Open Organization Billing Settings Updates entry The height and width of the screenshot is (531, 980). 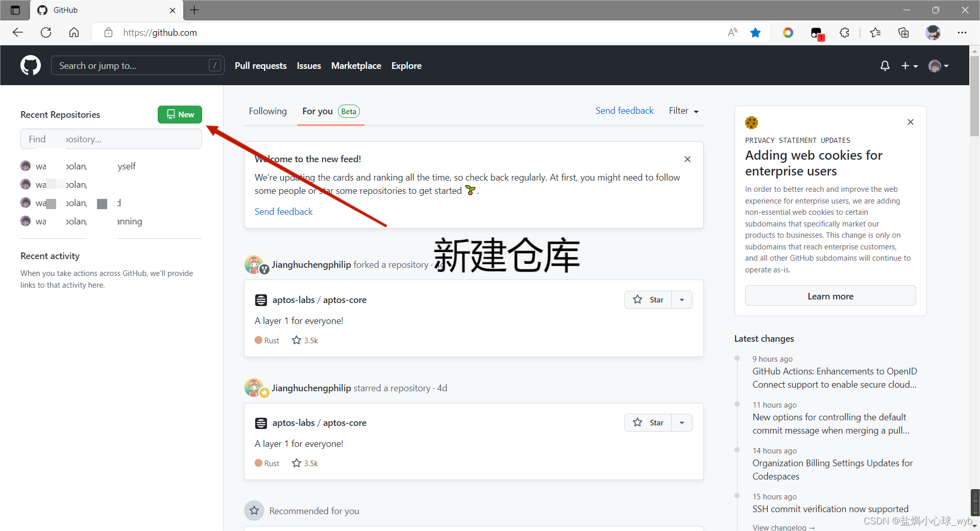point(832,470)
